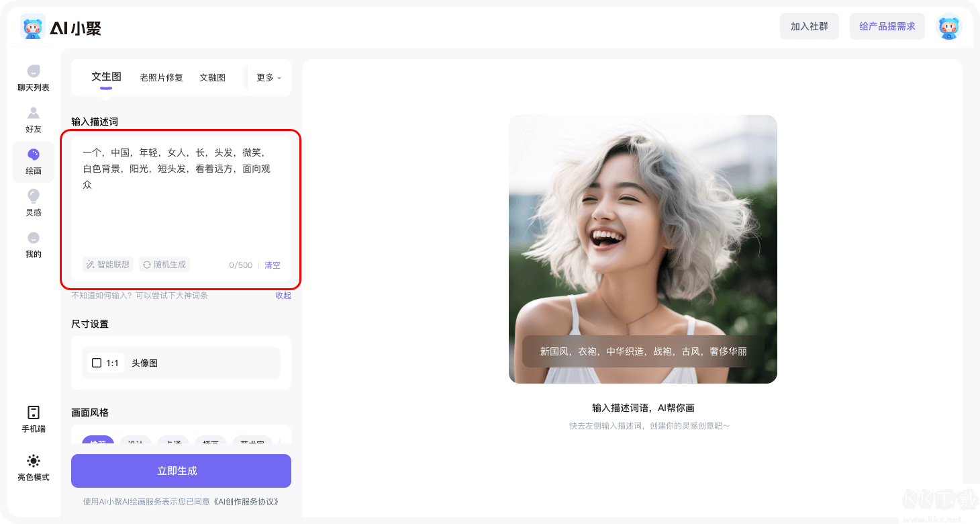Open your profile avatar at top right
Screen dimensions: 980x524
click(948, 26)
